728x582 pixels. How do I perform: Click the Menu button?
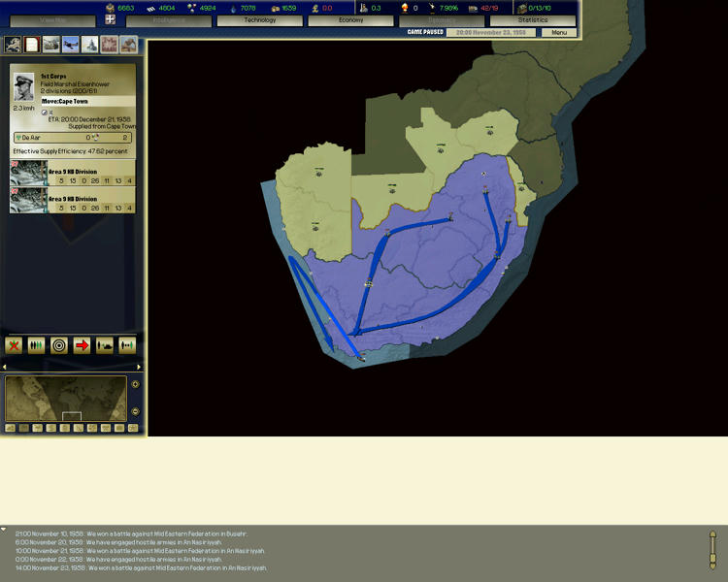point(559,33)
